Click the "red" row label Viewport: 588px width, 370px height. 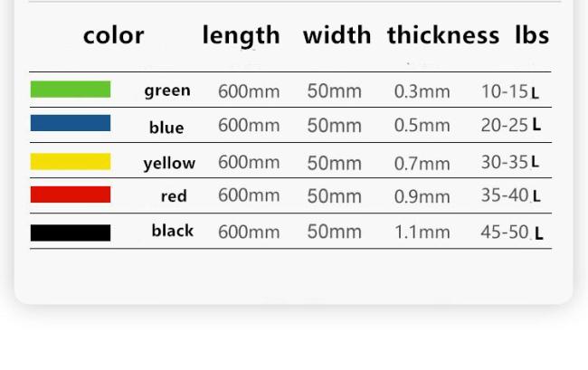pos(174,196)
